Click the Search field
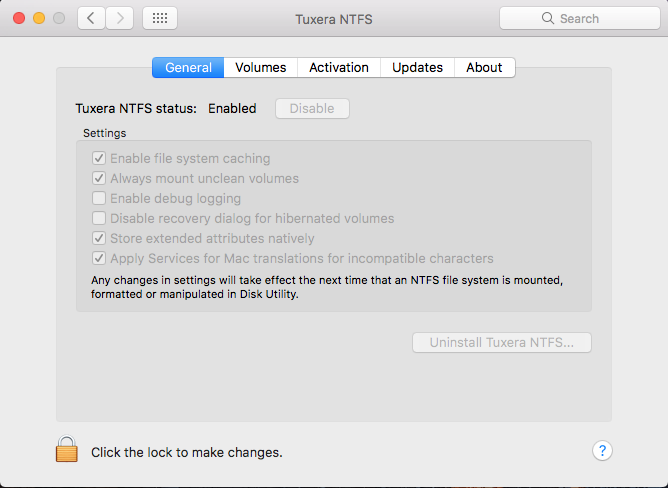 pos(579,18)
